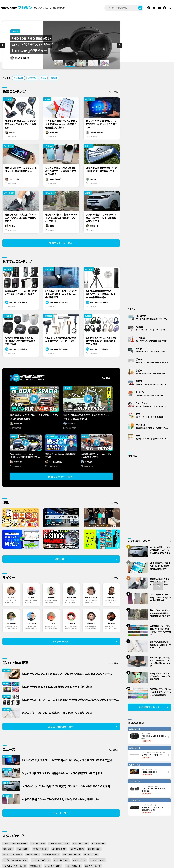Select the second hero carousel thumbnail
The image size is (174, 868).
click(x=70, y=63)
